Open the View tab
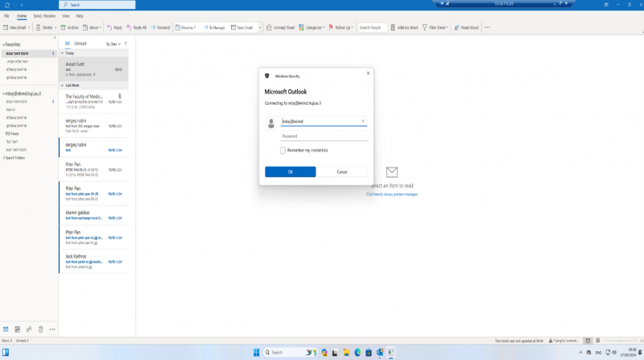644x360 pixels. point(66,16)
